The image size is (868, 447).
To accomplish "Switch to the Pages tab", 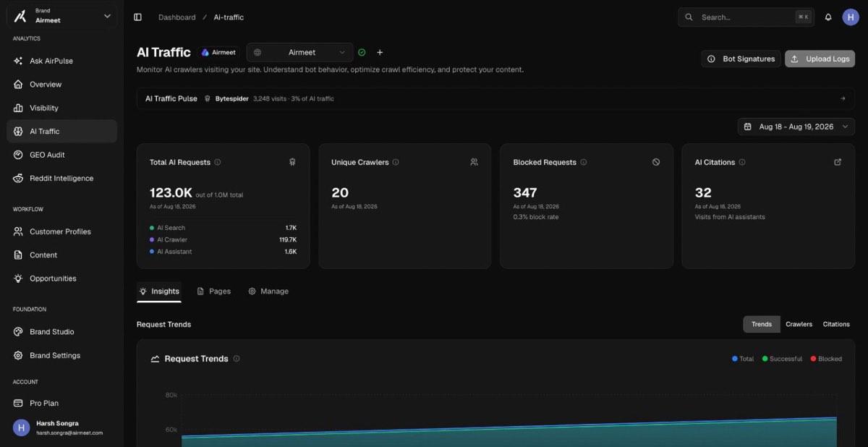I will [213, 291].
